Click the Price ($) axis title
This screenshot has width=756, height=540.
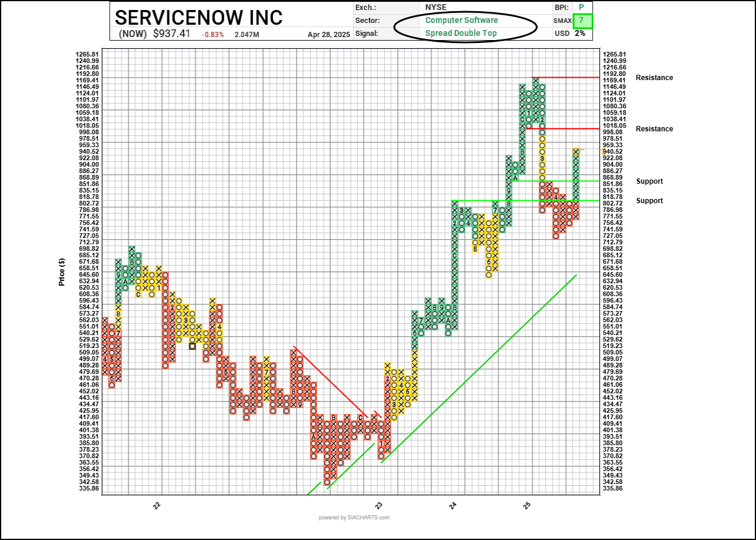61,271
